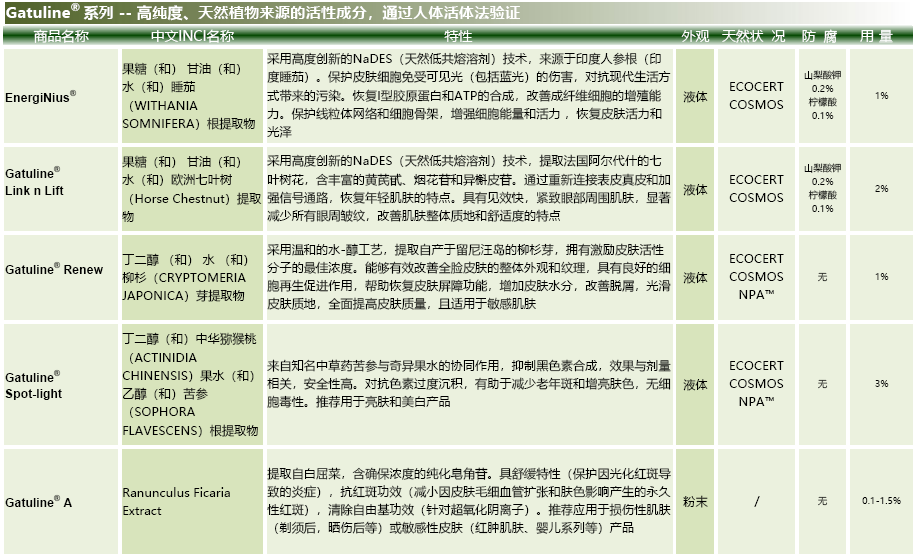Click ECOCERT COSMOS NPA in Spot-light row
The image size is (915, 556).
click(x=756, y=383)
